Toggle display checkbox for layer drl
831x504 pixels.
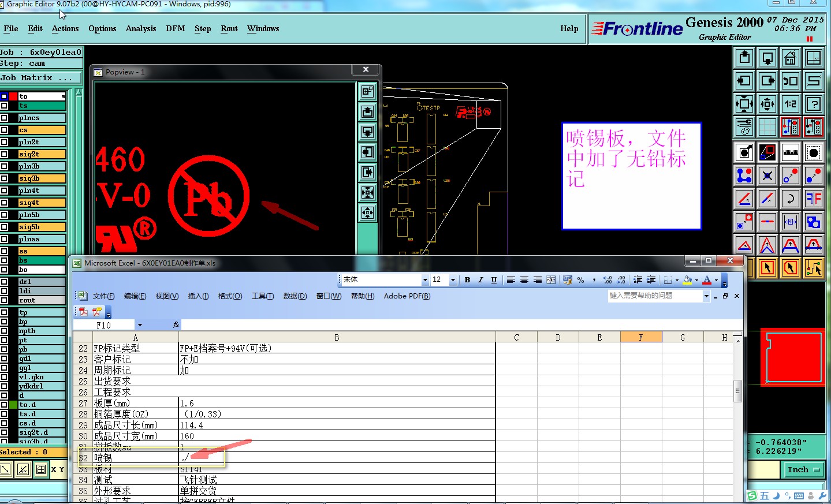(x=4, y=282)
